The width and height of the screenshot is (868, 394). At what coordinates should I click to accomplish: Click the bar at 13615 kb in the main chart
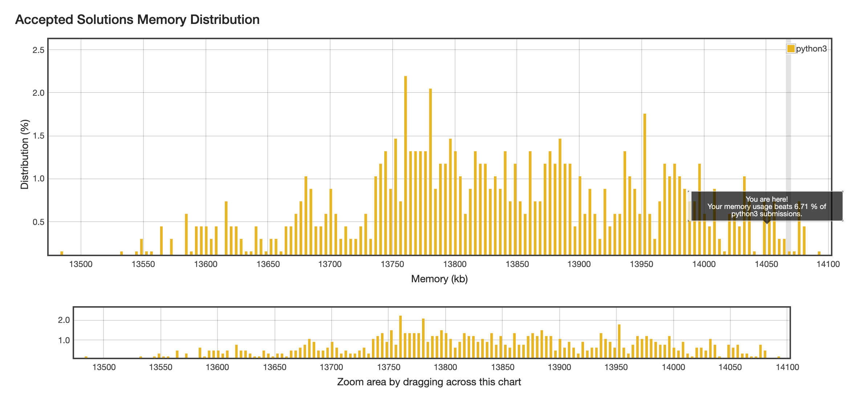(226, 229)
